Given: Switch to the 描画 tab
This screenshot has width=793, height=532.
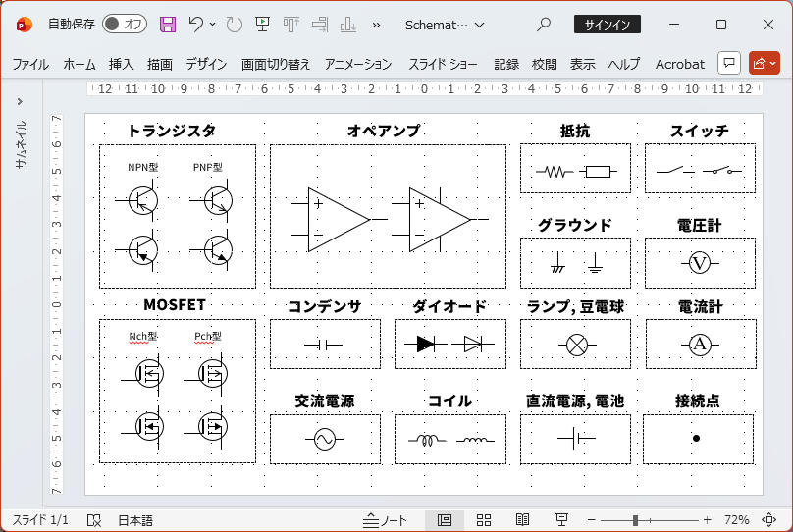Looking at the screenshot, I should pos(160,64).
